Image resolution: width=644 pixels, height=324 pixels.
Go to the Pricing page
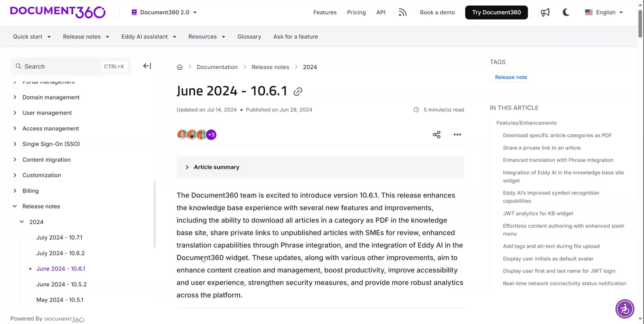click(x=356, y=12)
